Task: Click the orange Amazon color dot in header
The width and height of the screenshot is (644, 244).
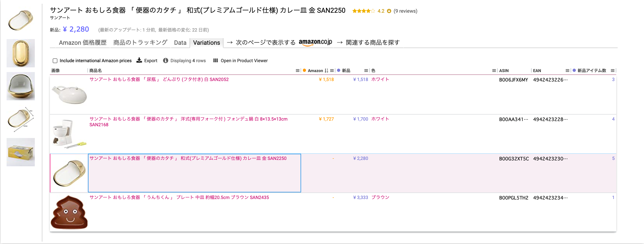Action: (305, 71)
